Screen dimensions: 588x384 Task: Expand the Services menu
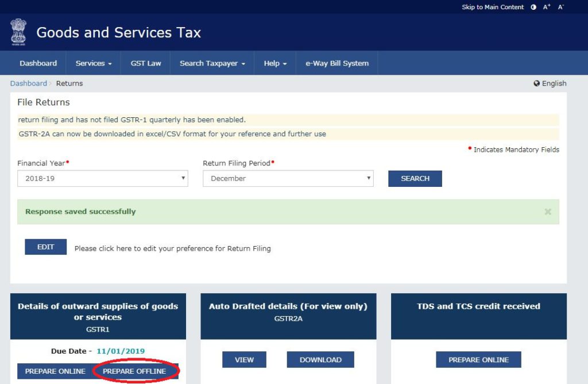[x=94, y=63]
